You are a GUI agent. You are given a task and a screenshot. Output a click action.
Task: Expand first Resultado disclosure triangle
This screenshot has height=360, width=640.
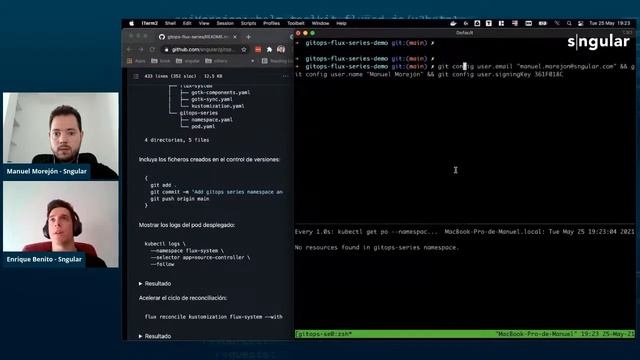pyautogui.click(x=140, y=283)
